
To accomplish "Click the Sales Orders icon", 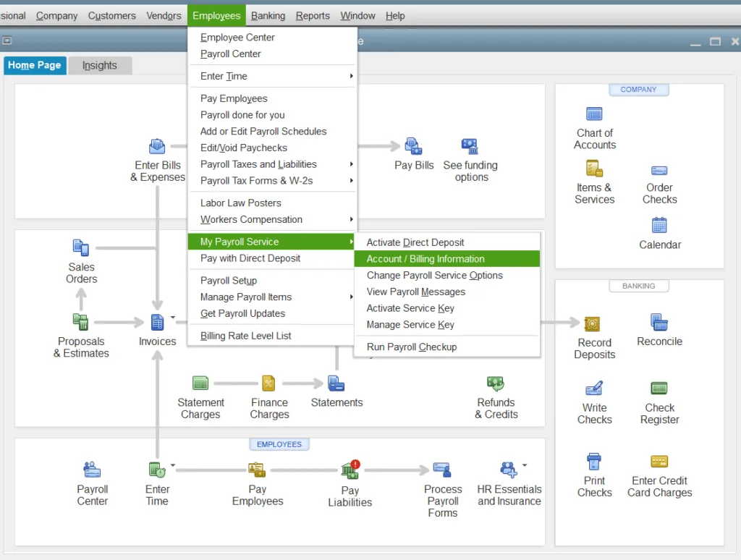I will pyautogui.click(x=81, y=249).
